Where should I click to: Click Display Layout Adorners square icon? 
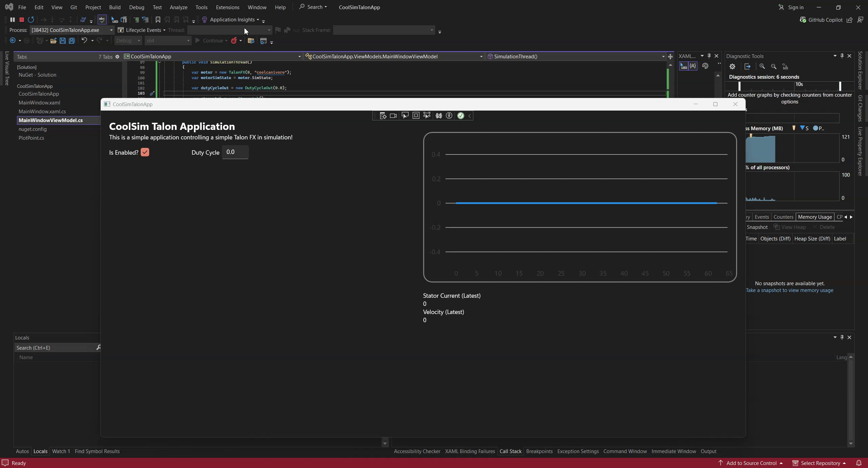click(x=416, y=115)
